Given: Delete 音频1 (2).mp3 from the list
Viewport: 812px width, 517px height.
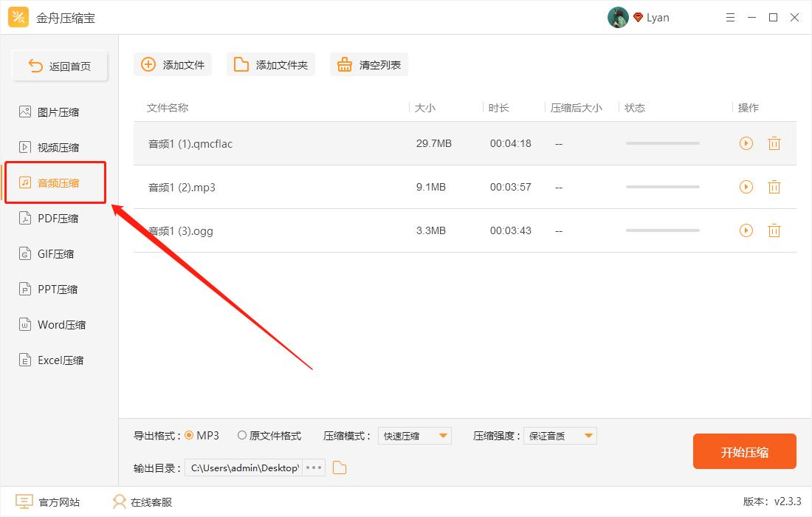Looking at the screenshot, I should coord(774,187).
